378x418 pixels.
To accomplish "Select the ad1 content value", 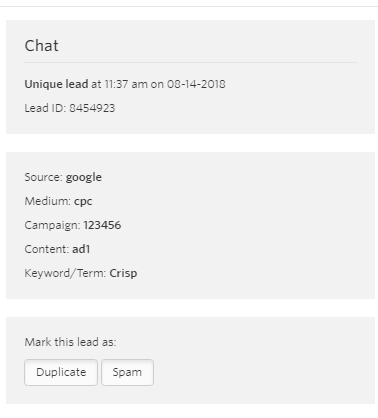I will pos(81,249).
